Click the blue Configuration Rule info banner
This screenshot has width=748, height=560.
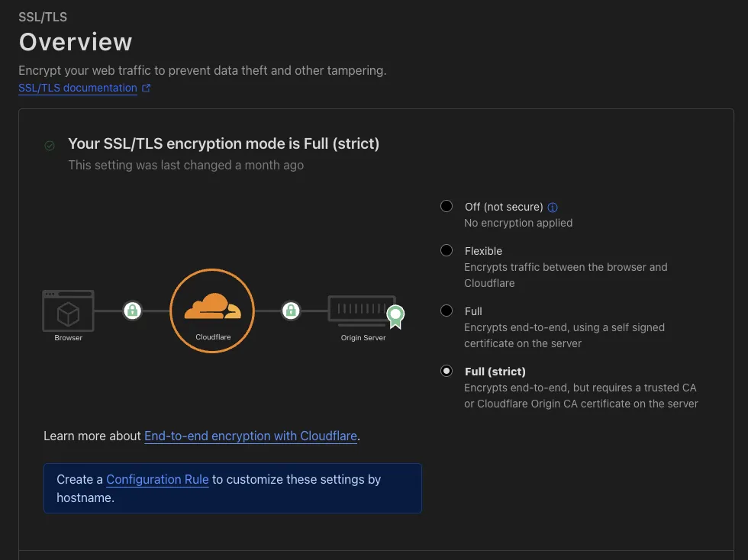(232, 488)
